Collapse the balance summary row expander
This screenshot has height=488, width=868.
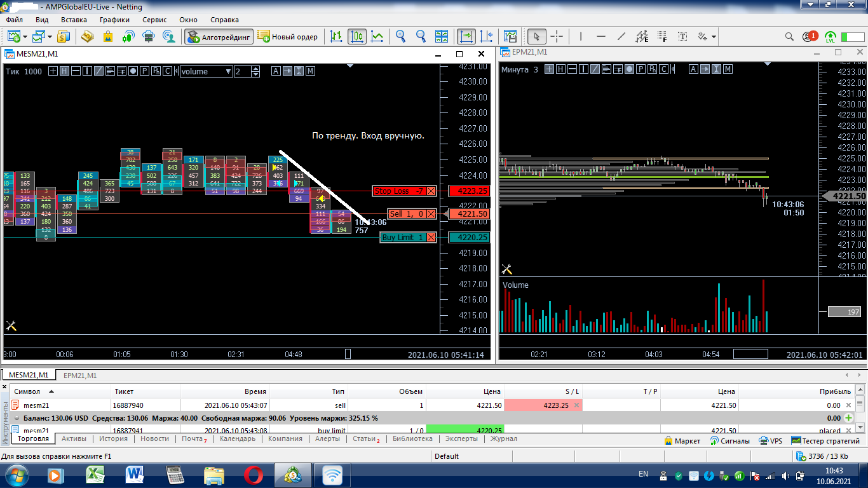coord(17,418)
